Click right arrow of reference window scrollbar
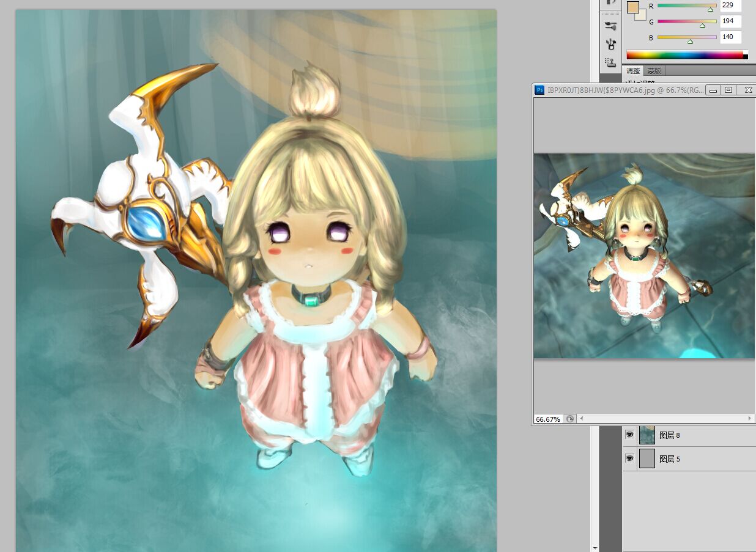Image resolution: width=756 pixels, height=552 pixels. tap(750, 419)
